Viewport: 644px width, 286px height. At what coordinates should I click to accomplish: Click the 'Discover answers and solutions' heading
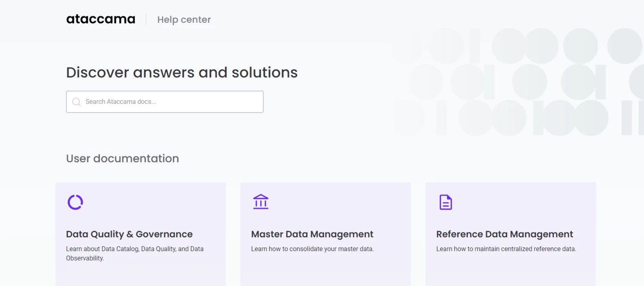click(182, 72)
